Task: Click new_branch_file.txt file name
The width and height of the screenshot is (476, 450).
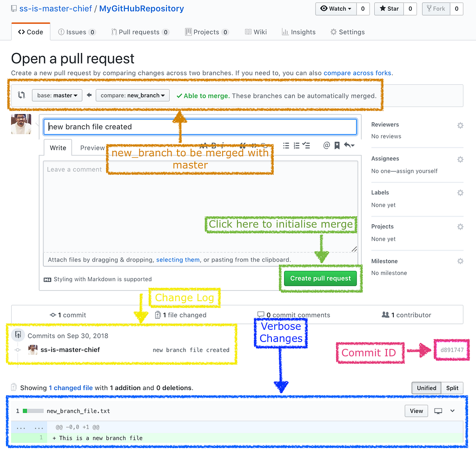Action: [78, 411]
